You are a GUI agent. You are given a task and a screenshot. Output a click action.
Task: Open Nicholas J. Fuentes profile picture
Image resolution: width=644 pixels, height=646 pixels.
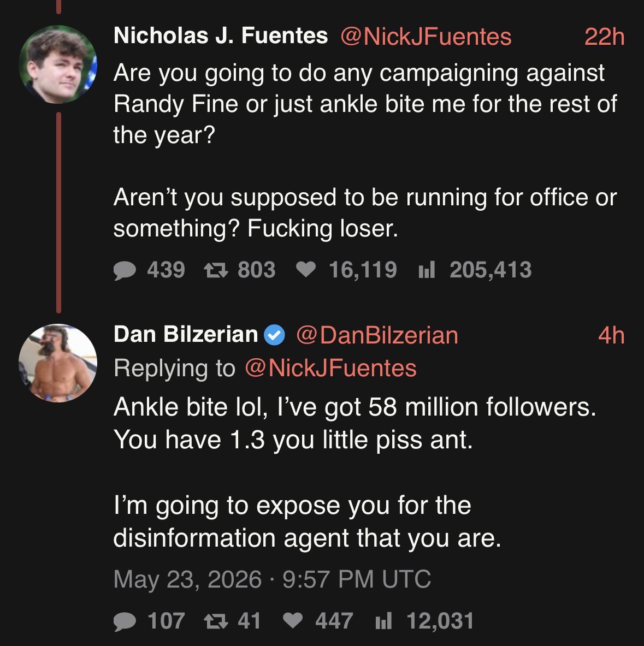[58, 64]
